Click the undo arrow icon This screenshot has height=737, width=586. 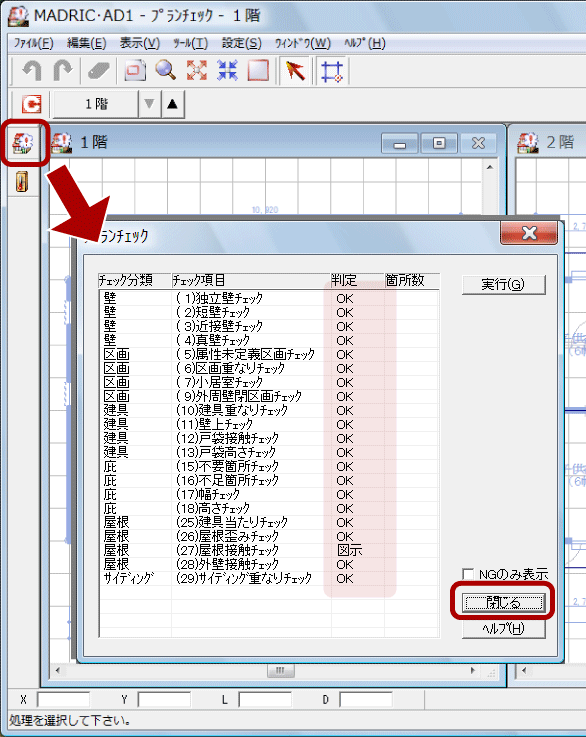(x=32, y=71)
